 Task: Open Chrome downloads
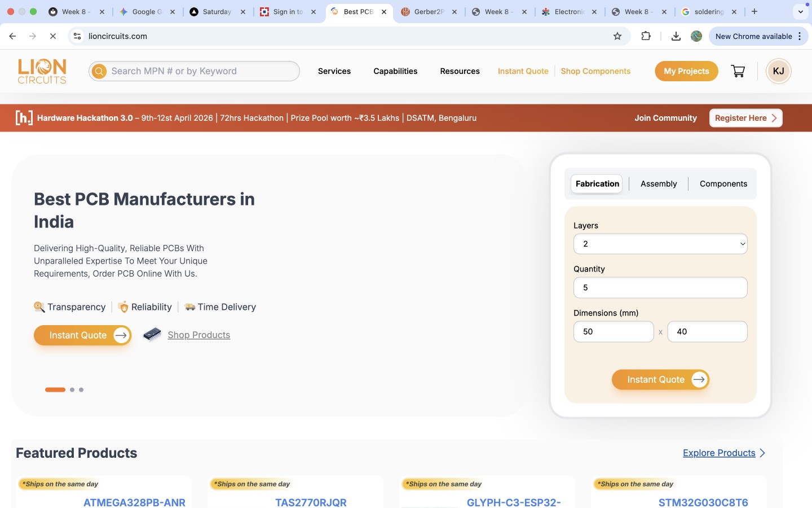click(676, 36)
